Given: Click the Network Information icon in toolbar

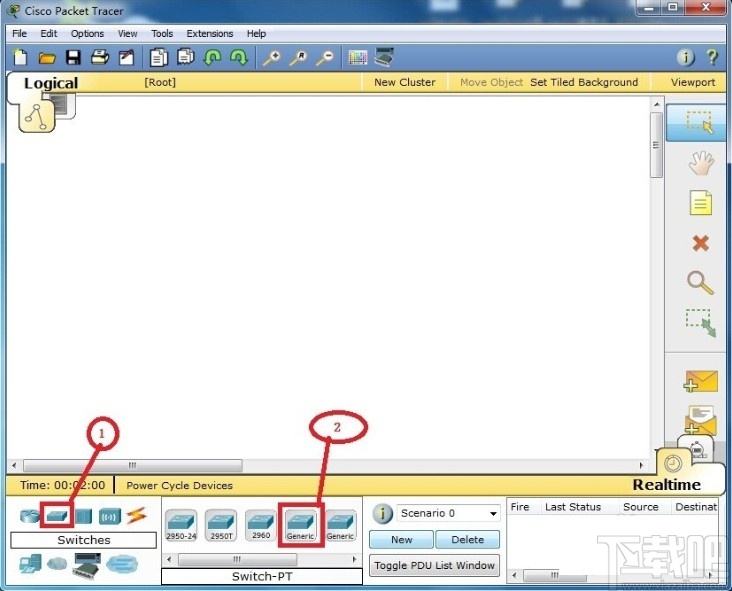Looking at the screenshot, I should (685, 57).
